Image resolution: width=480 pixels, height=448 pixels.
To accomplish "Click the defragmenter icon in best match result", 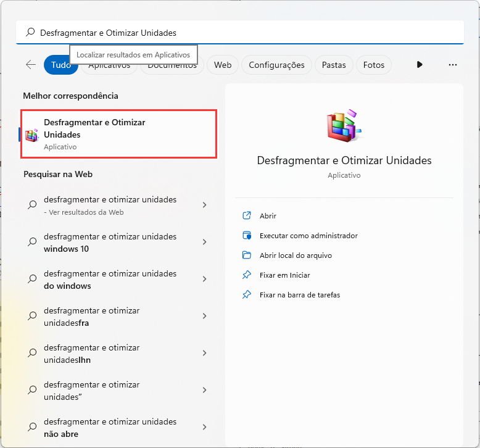I will point(32,135).
